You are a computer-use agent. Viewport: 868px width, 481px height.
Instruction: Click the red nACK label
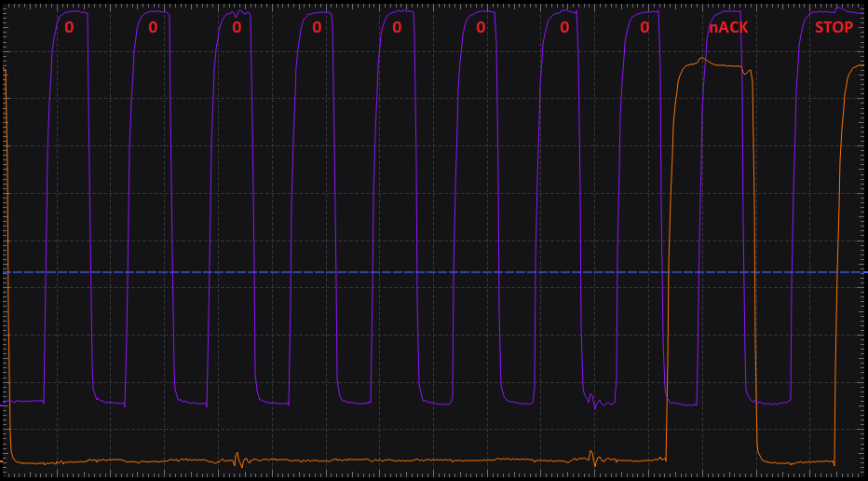pyautogui.click(x=728, y=27)
